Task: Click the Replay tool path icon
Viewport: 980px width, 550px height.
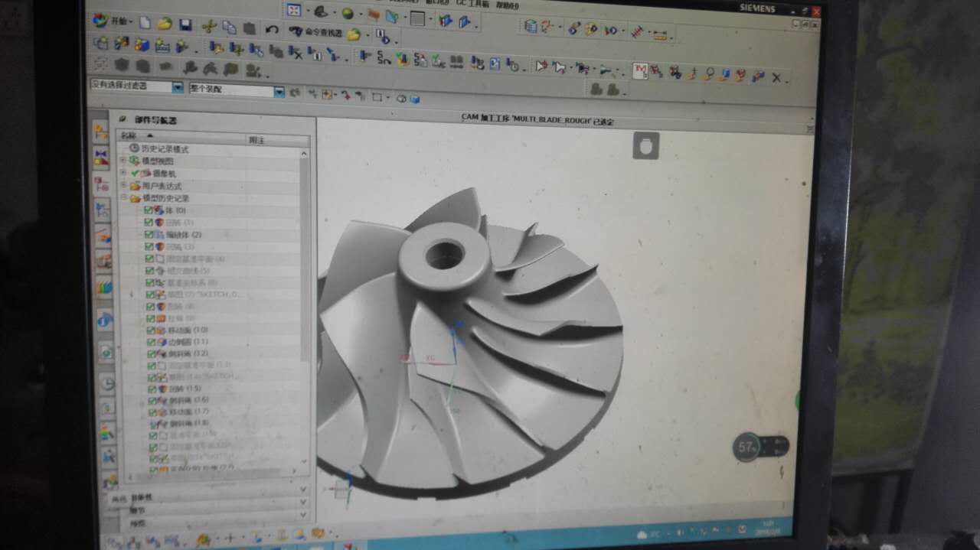Action: pos(384,58)
